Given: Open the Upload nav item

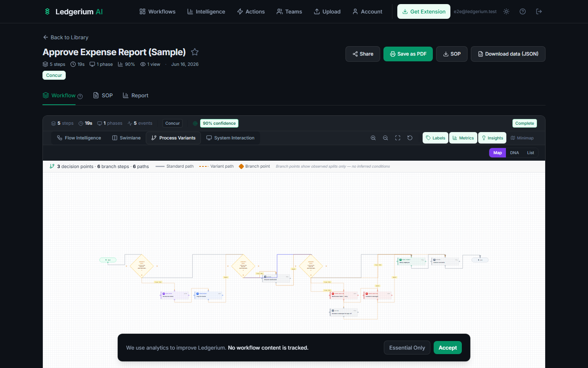Looking at the screenshot, I should click(327, 11).
